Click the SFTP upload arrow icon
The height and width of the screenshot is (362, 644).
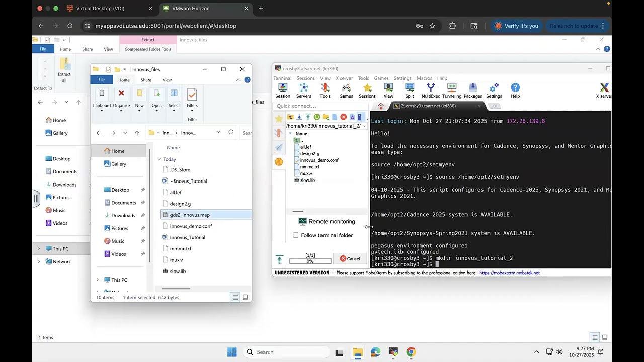308,117
